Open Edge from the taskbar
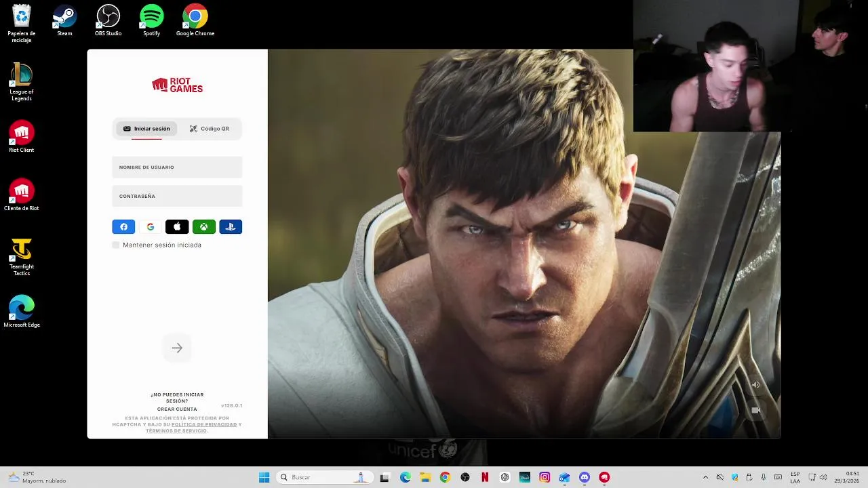 pos(405,477)
